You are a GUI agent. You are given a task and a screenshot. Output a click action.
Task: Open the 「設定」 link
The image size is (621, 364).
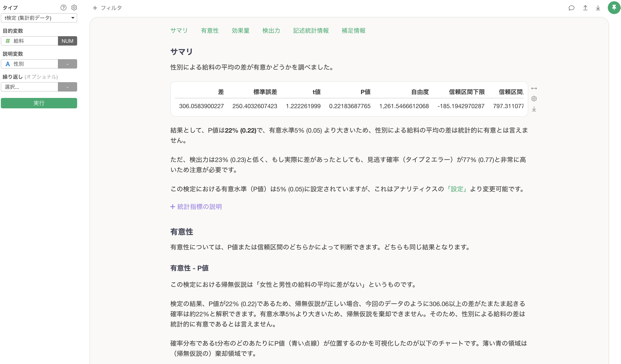(x=457, y=189)
